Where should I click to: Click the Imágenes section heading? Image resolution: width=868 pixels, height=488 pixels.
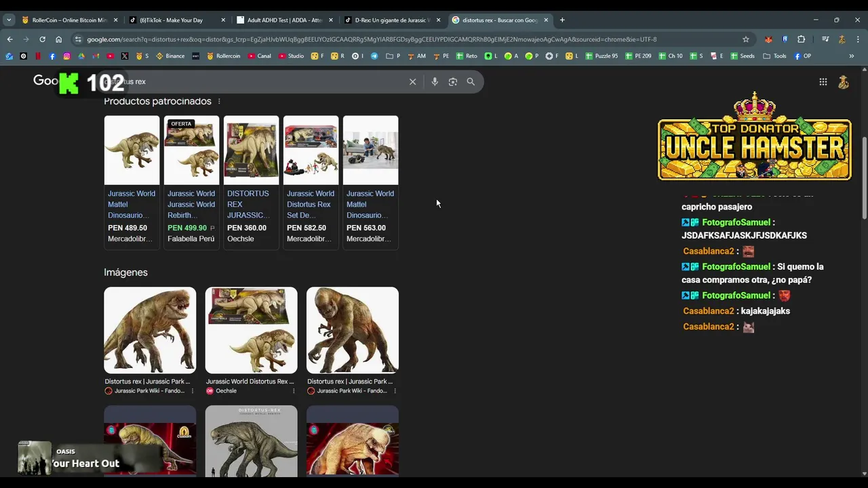point(125,272)
